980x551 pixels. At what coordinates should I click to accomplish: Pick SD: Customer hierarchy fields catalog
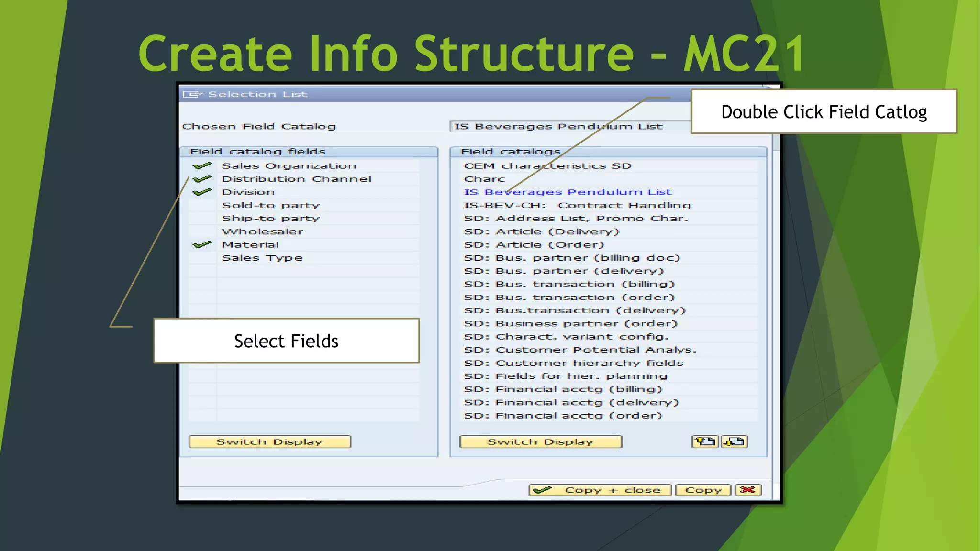(x=573, y=363)
